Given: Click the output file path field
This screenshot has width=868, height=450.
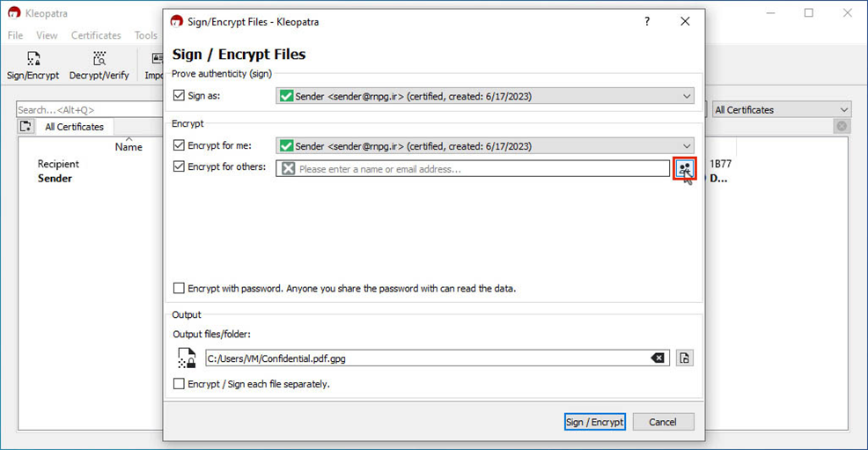Looking at the screenshot, I should pos(438,358).
